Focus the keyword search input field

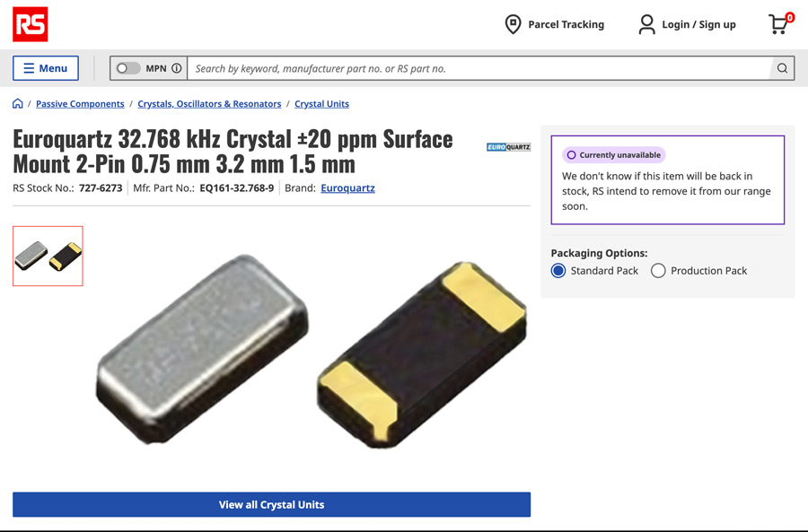(480, 68)
